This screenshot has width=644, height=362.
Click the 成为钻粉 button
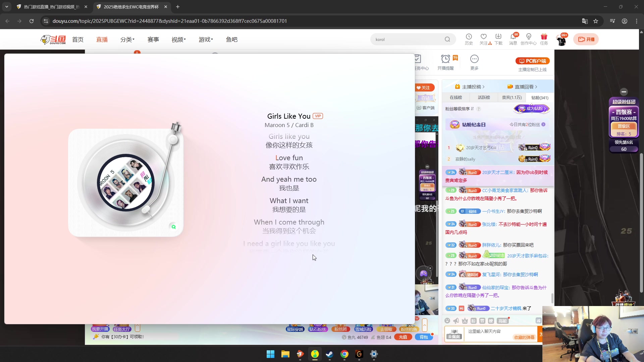532,109
